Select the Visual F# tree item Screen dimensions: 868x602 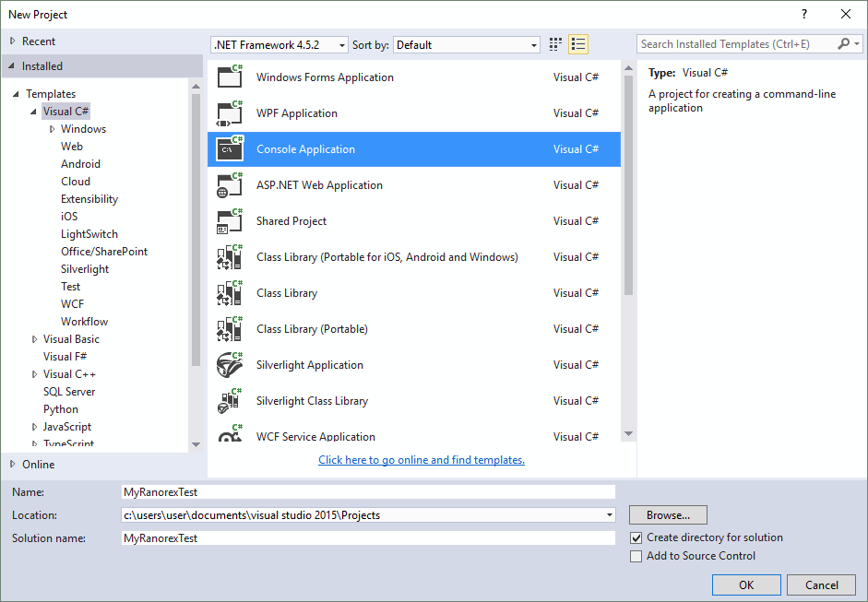click(65, 357)
